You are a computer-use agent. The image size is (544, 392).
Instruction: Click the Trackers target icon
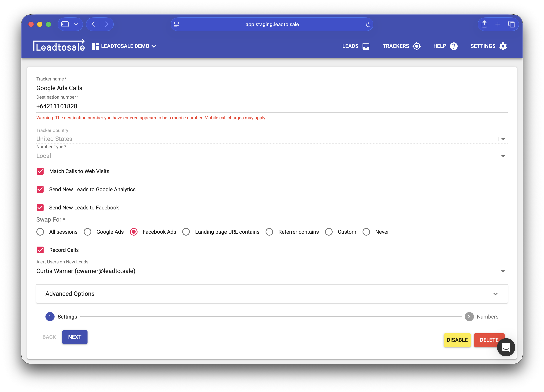[417, 46]
